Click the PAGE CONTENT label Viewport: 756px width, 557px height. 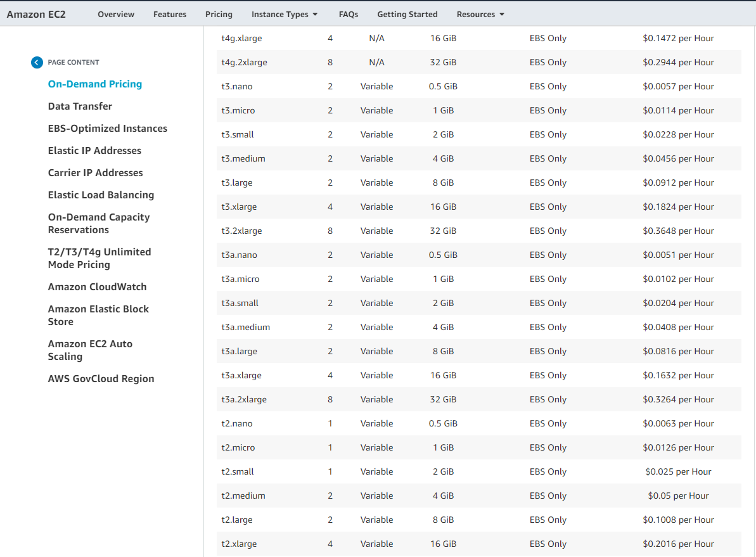pyautogui.click(x=74, y=62)
